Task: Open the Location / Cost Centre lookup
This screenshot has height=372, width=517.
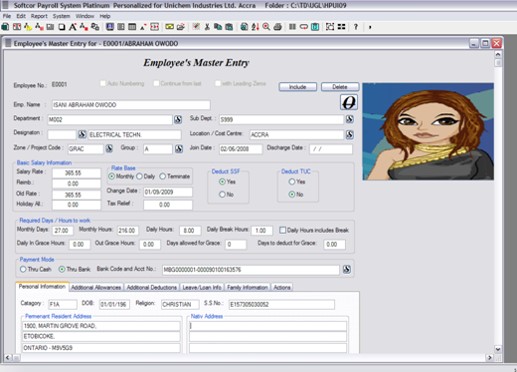Action: [x=349, y=134]
